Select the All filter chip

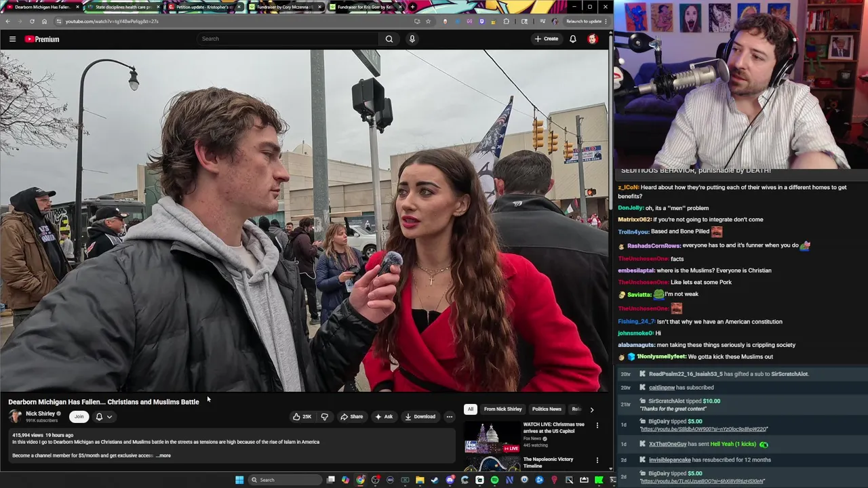(470, 409)
